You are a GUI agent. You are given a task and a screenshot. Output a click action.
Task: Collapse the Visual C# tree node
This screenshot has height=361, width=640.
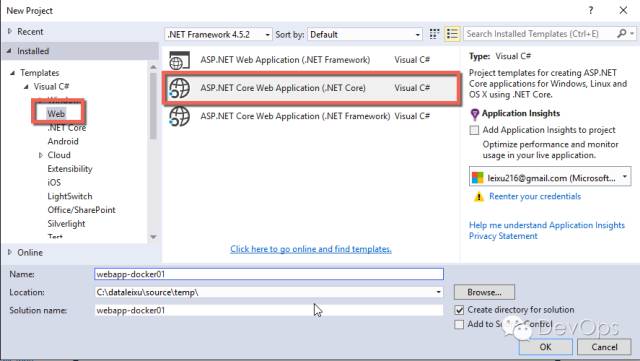point(26,87)
